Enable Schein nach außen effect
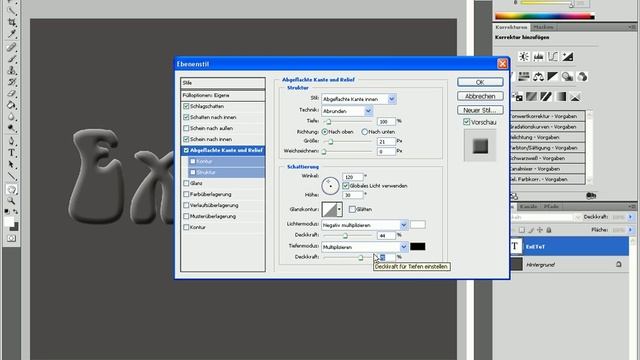640x360 pixels. coord(186,128)
